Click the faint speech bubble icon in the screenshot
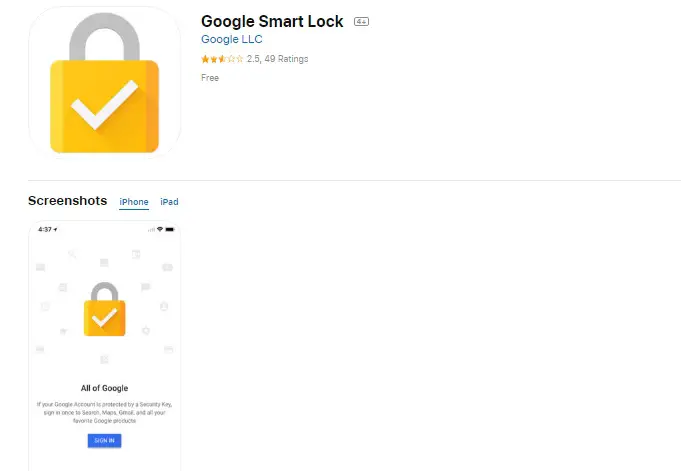The height and width of the screenshot is (471, 681). (x=145, y=287)
